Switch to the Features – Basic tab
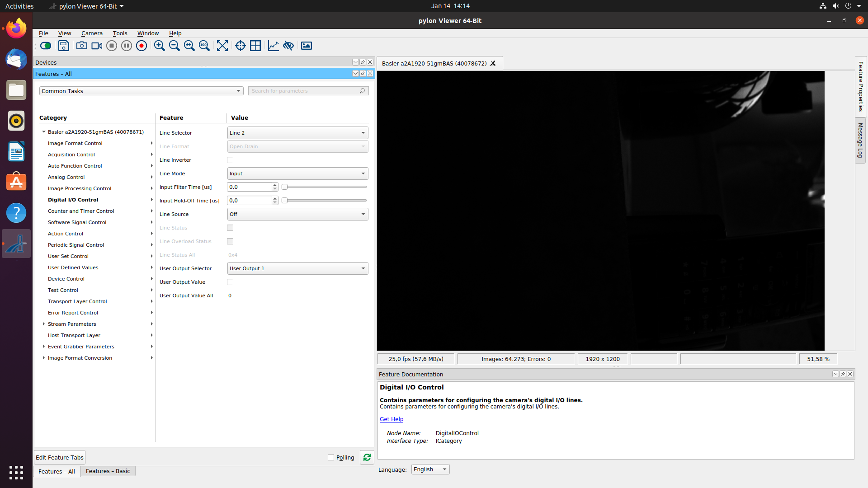This screenshot has width=868, height=488. click(x=108, y=471)
